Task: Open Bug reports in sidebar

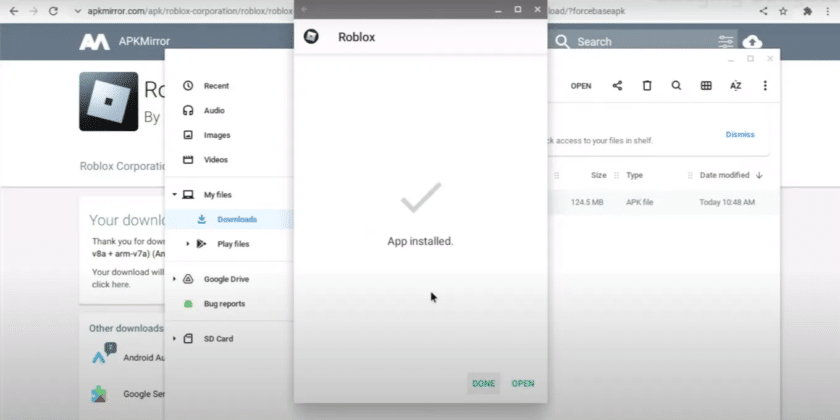Action: (x=224, y=304)
